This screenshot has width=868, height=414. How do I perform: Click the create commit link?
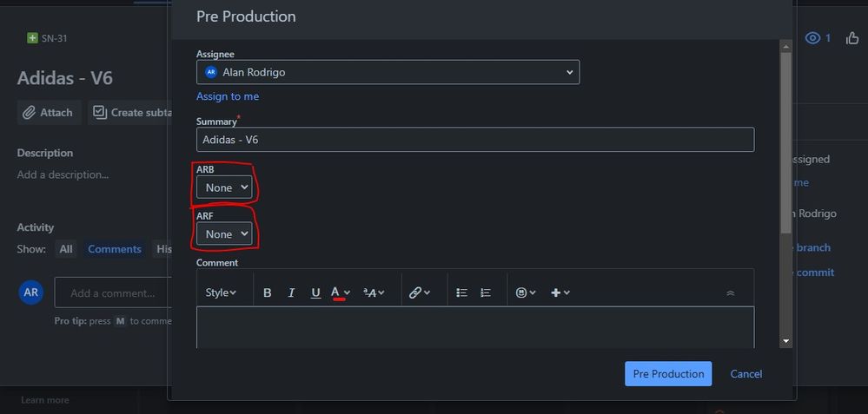click(812, 272)
